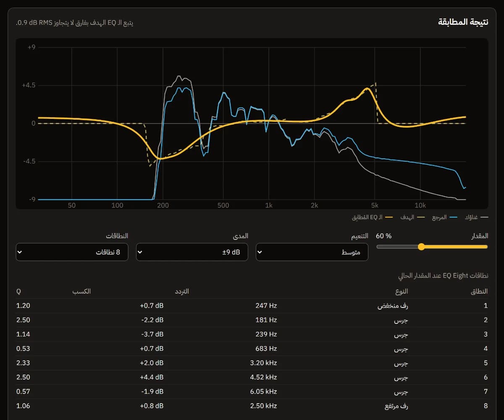The height and width of the screenshot is (420, 504).
Task: Click the 1.14 Q value
Action: click(23, 334)
